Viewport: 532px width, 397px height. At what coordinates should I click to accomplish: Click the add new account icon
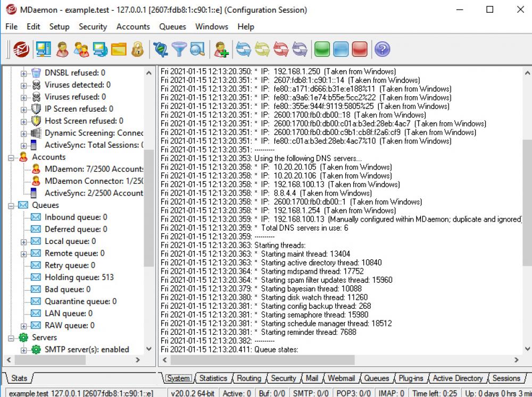(x=220, y=49)
